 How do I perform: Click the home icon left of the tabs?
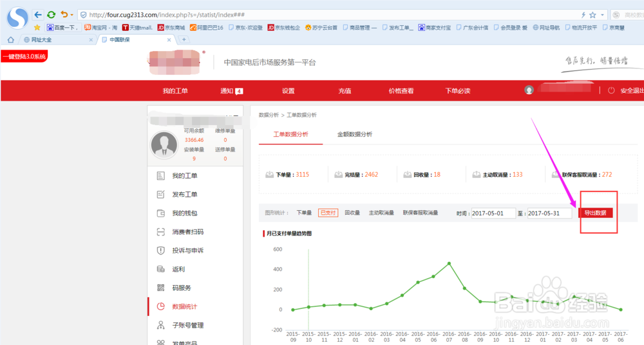click(11, 40)
